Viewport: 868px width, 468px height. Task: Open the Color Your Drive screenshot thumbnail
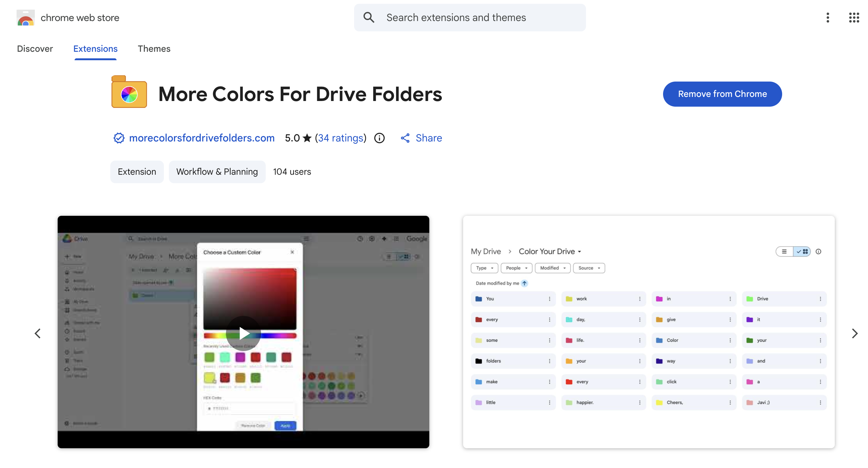[649, 332]
